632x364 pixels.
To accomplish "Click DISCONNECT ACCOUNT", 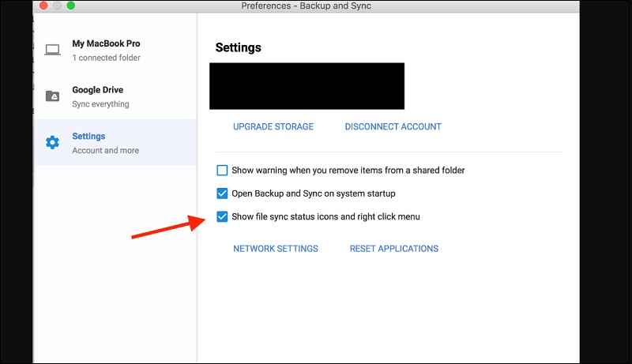I will tap(393, 126).
